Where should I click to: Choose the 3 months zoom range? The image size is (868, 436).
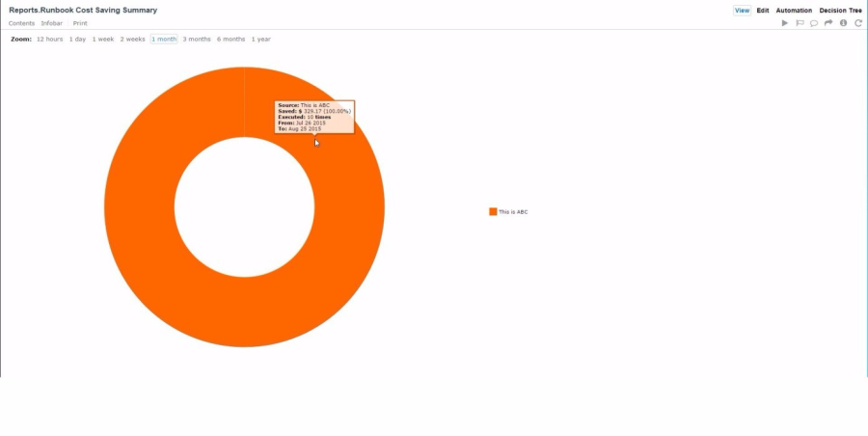pos(197,40)
